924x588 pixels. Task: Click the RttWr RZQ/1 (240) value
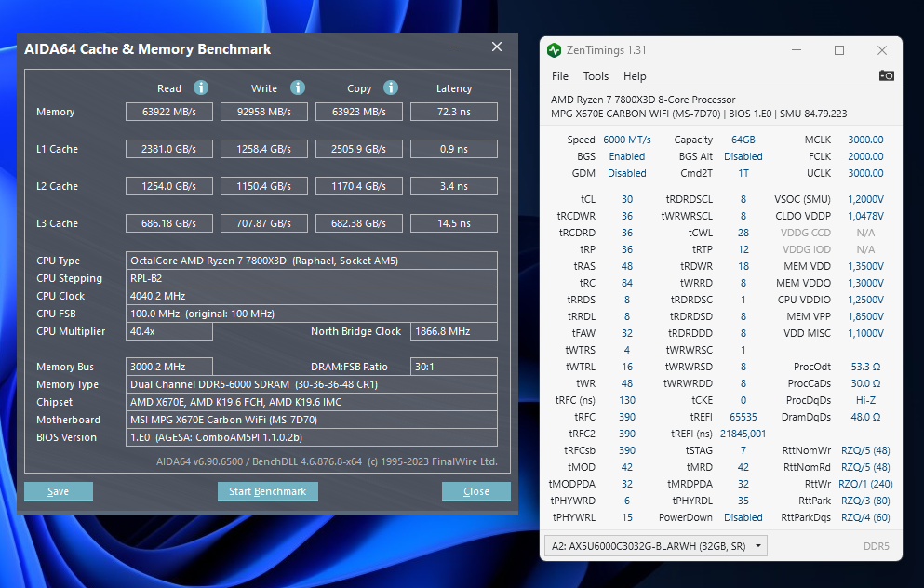pyautogui.click(x=865, y=484)
